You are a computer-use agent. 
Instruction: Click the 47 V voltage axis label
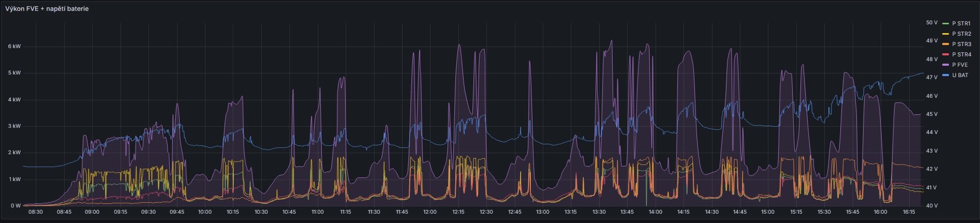[932, 78]
